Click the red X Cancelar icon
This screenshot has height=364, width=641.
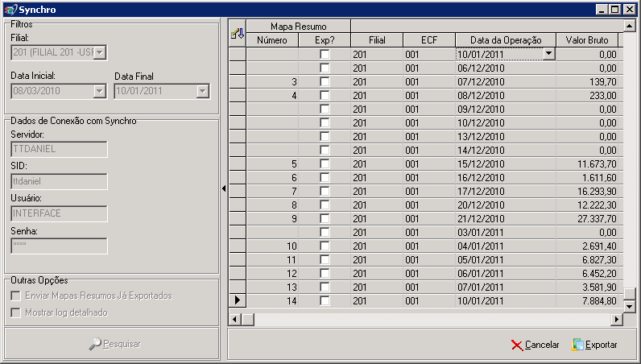(517, 345)
